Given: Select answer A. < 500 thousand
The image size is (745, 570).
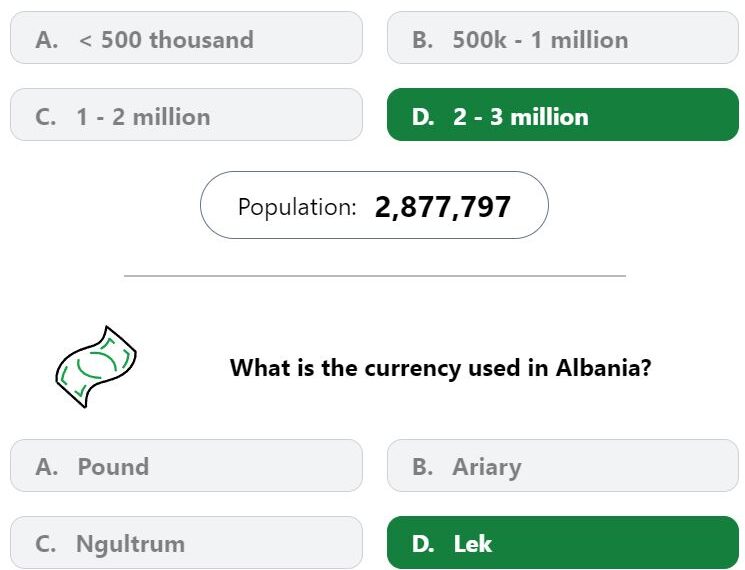Looking at the screenshot, I should (x=186, y=38).
